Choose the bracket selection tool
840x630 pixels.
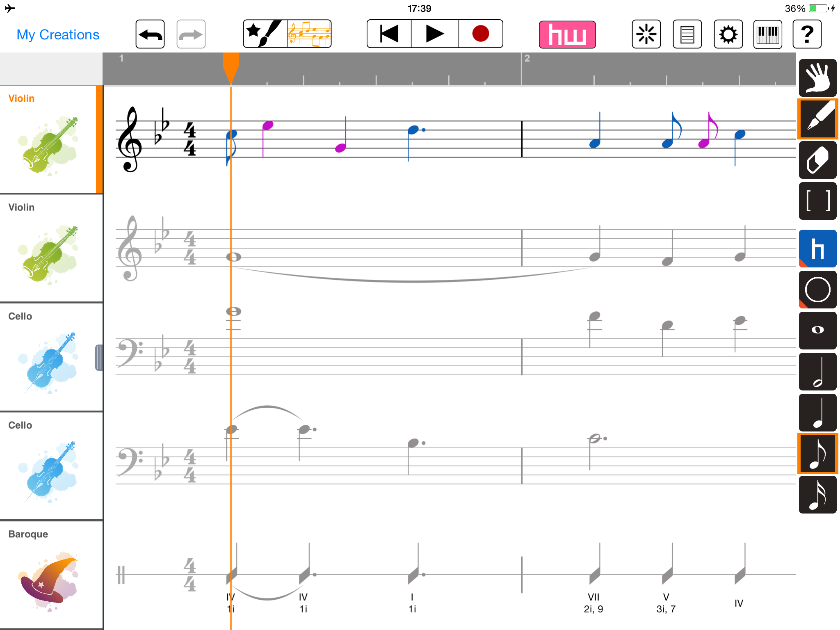(817, 201)
